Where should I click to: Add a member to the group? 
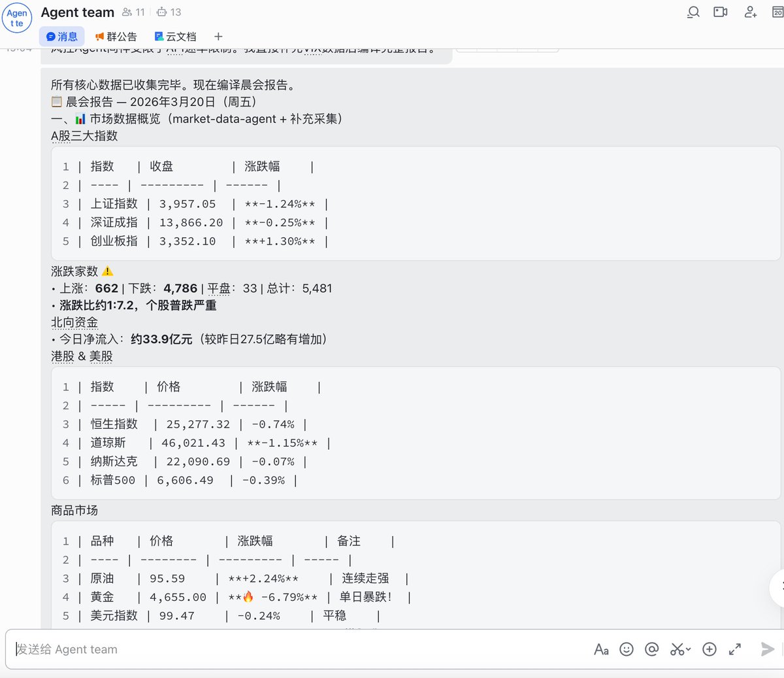click(x=751, y=12)
